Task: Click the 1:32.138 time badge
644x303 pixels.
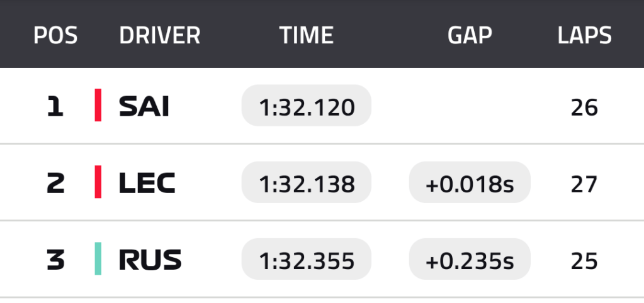Action: (307, 184)
